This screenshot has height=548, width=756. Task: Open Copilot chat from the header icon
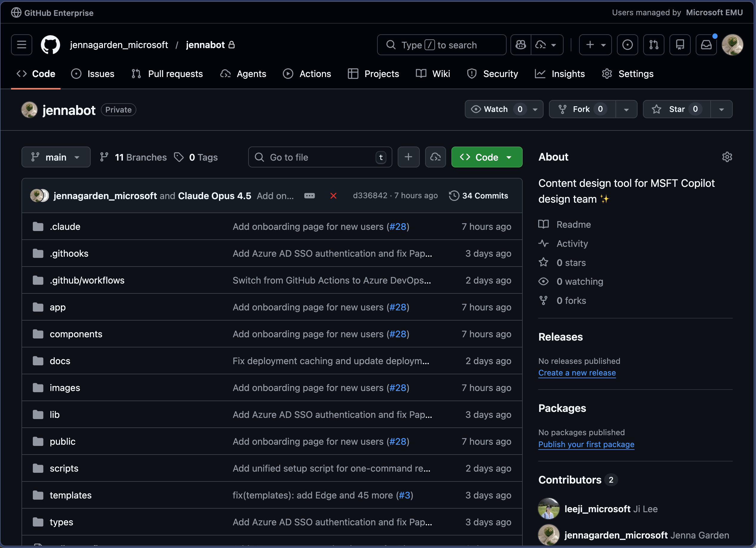[x=520, y=45]
